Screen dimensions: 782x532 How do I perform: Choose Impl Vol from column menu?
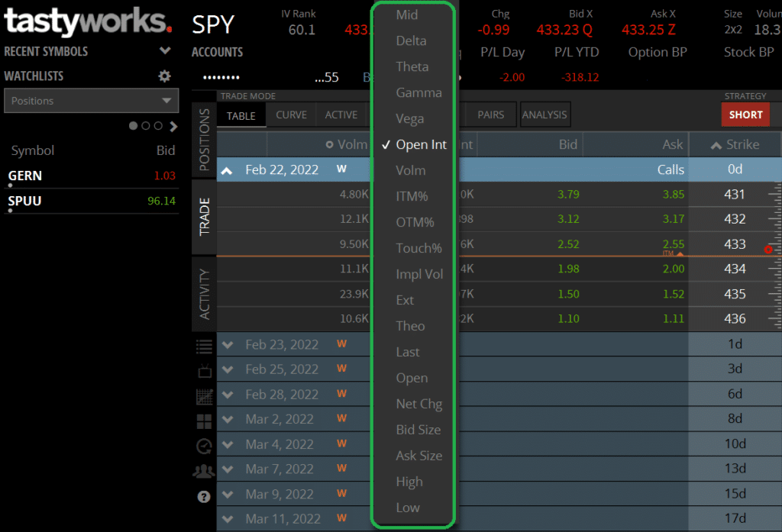click(x=419, y=274)
